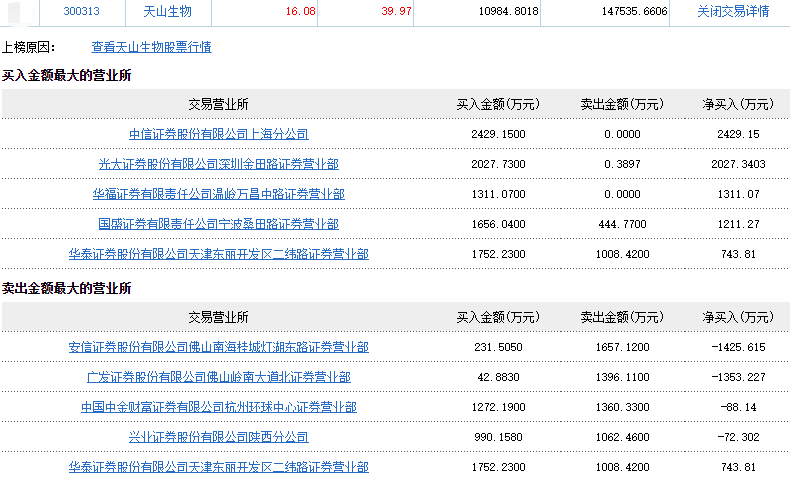Click 净买入(万元) header in buy table

tap(738, 104)
